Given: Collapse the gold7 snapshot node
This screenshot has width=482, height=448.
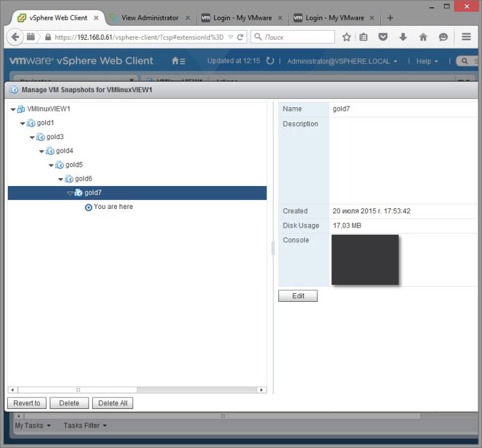Looking at the screenshot, I should 70,193.
